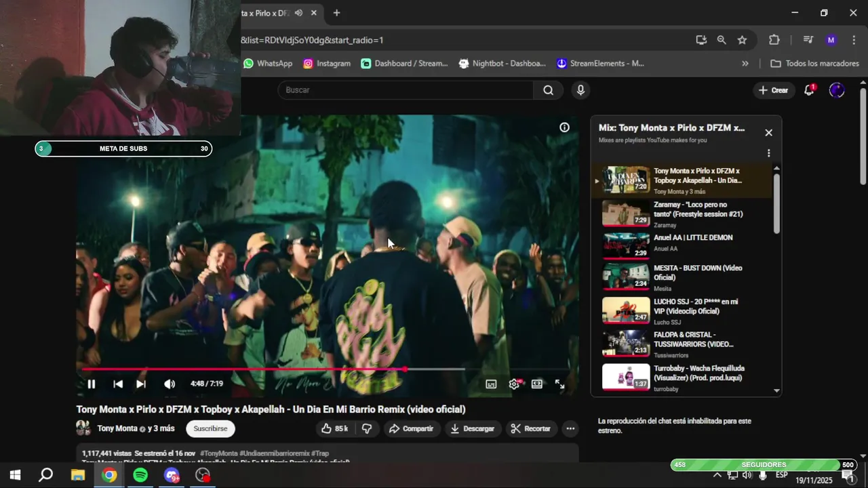Click #TonyMonta hashtag in description

(x=219, y=453)
